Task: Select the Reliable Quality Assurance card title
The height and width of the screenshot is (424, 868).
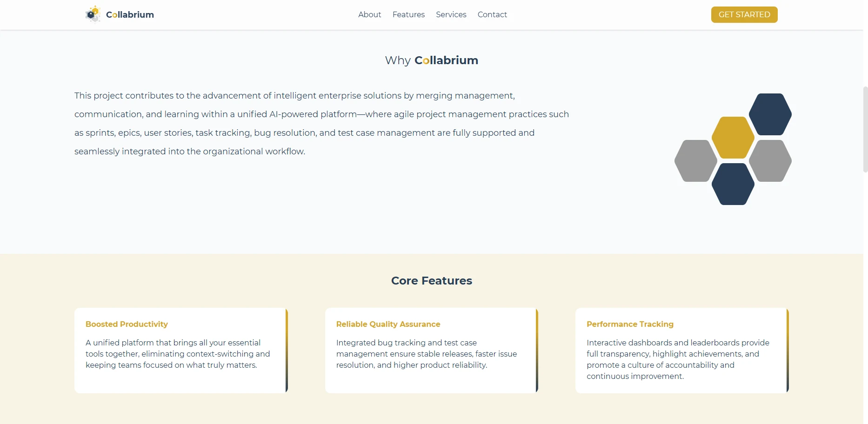Action: coord(388,324)
